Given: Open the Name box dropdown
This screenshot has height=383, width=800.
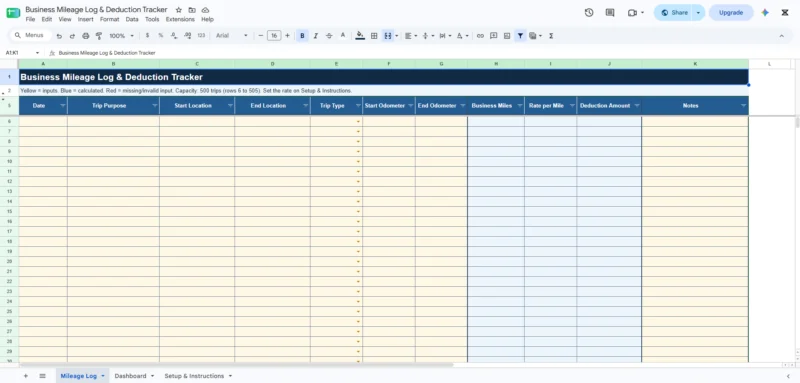Looking at the screenshot, I should pos(37,53).
